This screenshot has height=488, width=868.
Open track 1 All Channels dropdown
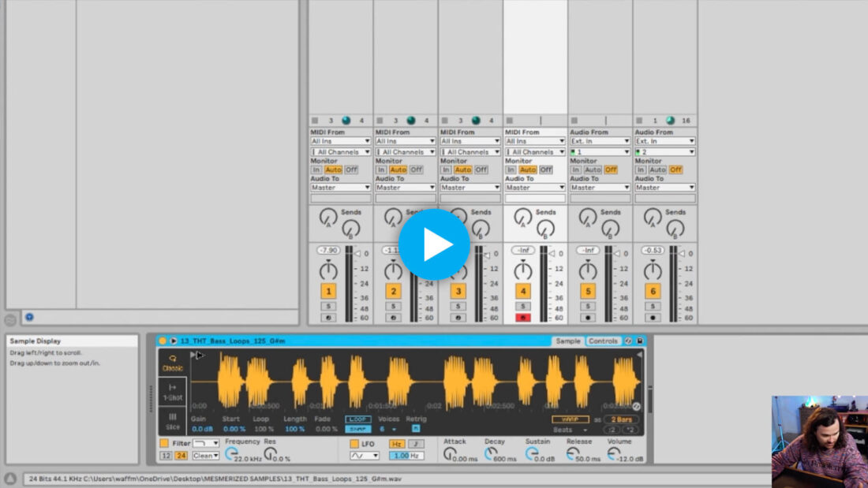340,151
